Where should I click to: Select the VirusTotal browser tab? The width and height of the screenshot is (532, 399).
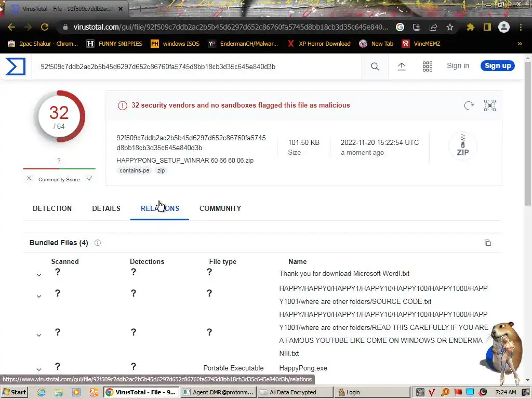coord(66,9)
